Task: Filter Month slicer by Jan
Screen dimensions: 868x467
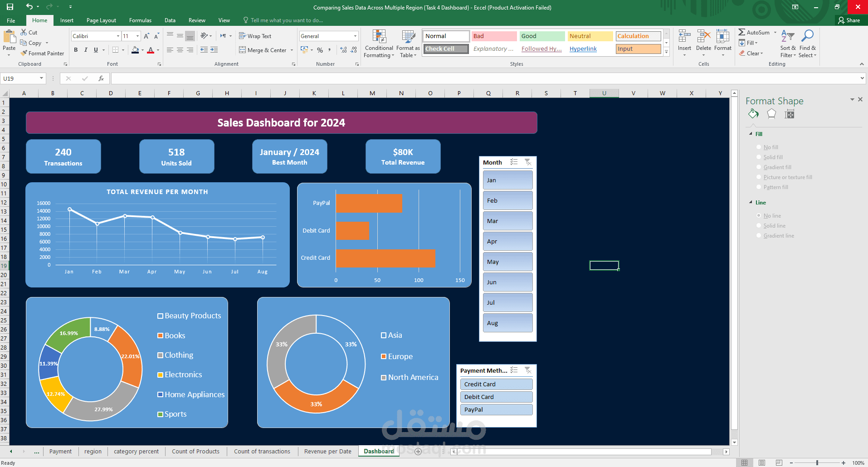Action: pyautogui.click(x=507, y=180)
